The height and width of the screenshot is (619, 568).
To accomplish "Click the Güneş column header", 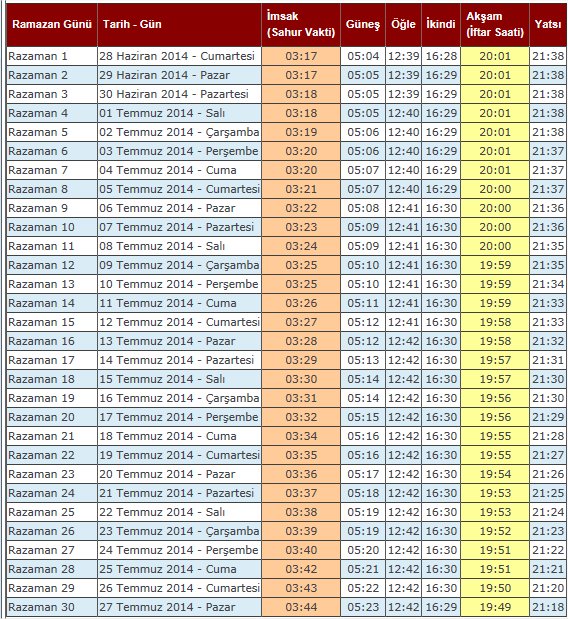I will 363,24.
